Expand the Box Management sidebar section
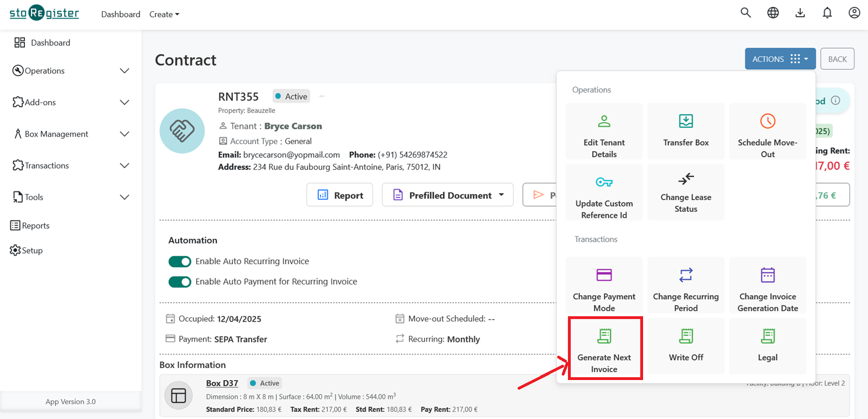 click(x=71, y=134)
